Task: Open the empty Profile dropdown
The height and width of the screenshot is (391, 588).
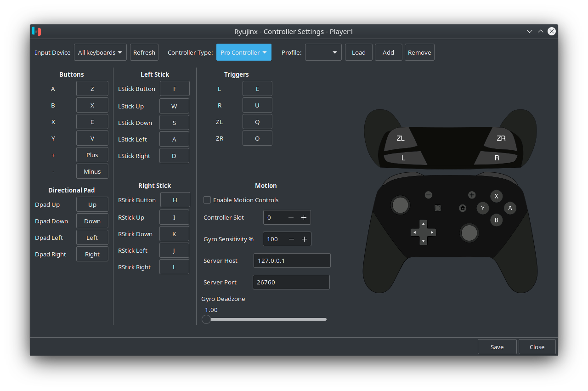Action: click(x=323, y=52)
